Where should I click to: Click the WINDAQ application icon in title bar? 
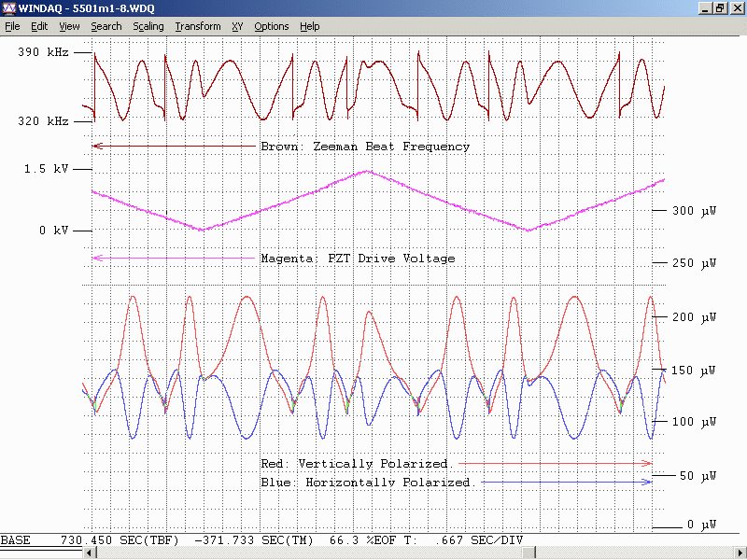(9, 8)
